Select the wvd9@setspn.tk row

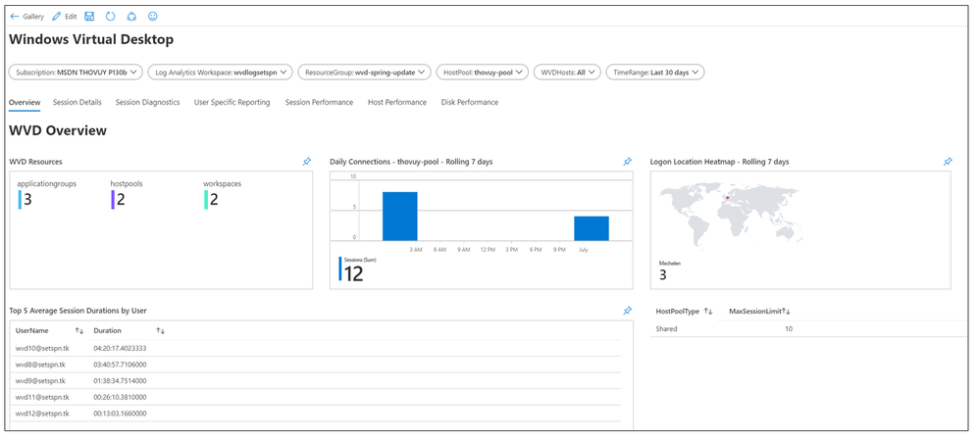coord(316,380)
